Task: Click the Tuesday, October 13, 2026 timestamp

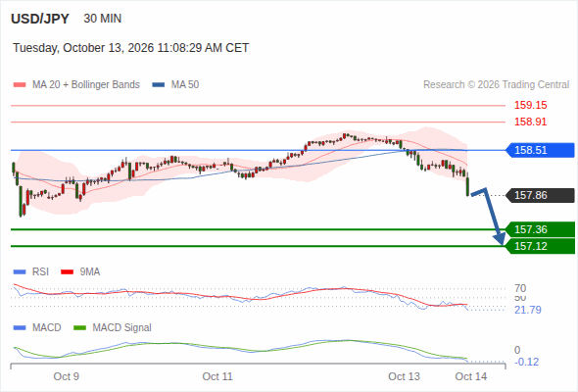Action: [131, 48]
